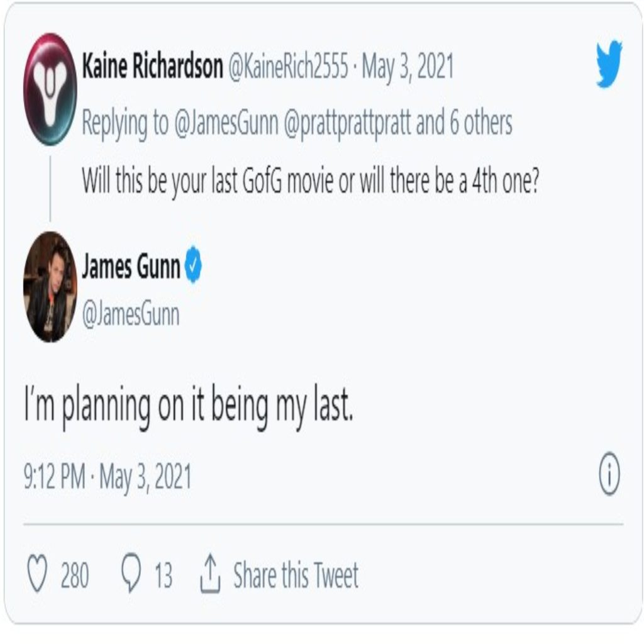This screenshot has width=644, height=644.
Task: Click the top May 3, 2021 date
Action: 408,67
